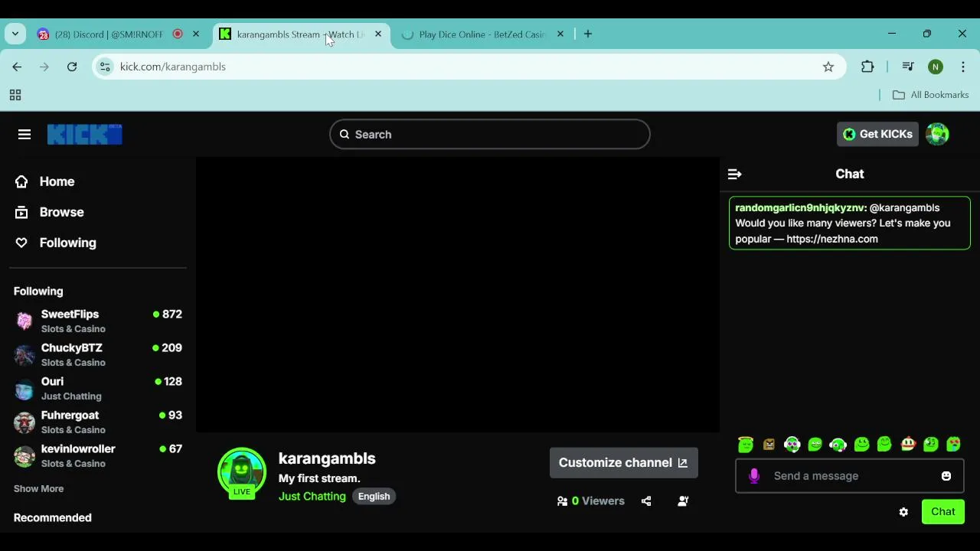This screenshot has width=980, height=551.
Task: Open Chrome profile N avatar
Action: [x=936, y=67]
